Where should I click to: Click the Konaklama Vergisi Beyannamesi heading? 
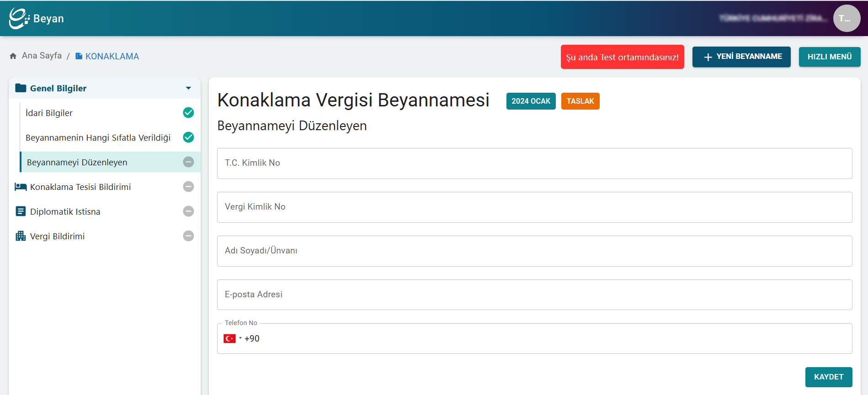(x=353, y=100)
